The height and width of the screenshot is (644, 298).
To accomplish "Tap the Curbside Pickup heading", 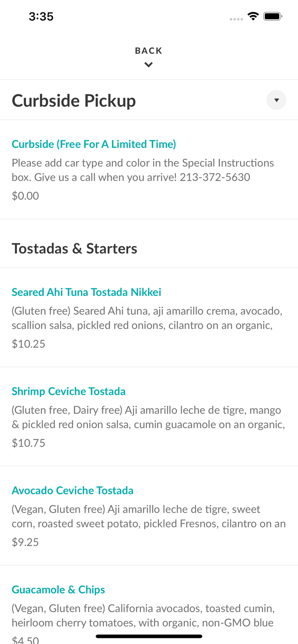I will point(74,100).
